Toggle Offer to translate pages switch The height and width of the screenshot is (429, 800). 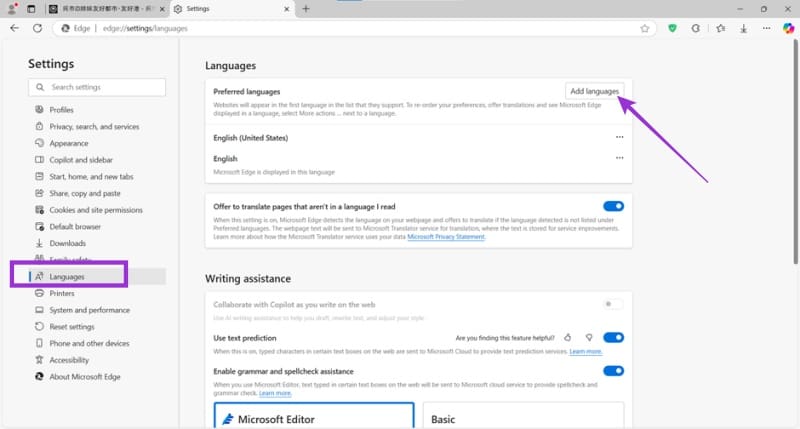pos(613,206)
